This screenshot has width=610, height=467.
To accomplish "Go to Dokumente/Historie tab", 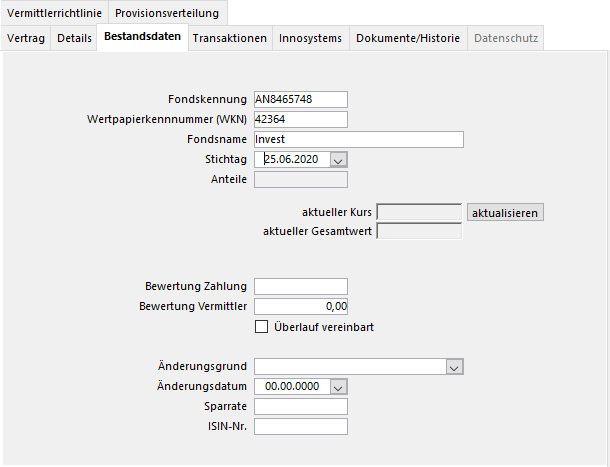I will click(x=408, y=39).
